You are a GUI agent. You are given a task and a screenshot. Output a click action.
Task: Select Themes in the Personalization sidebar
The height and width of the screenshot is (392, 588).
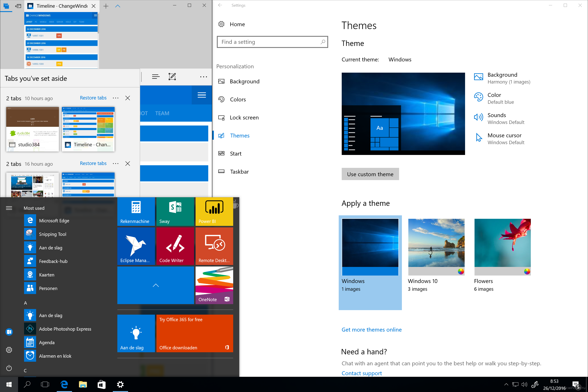(x=234, y=135)
